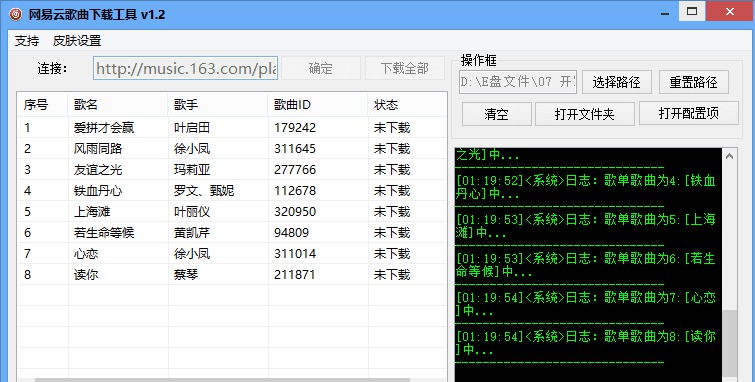
Task: Click the log panel scrollbar thumb
Action: point(729,343)
